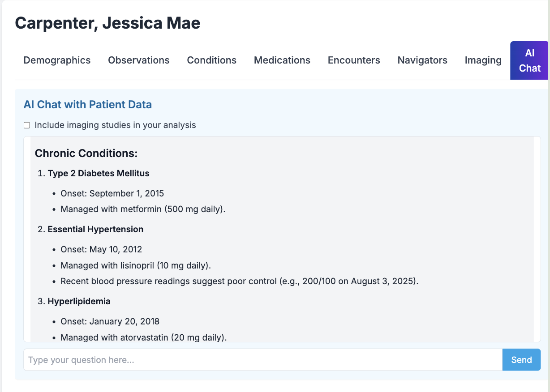Open the Navigators tab
The width and height of the screenshot is (550, 392).
422,60
